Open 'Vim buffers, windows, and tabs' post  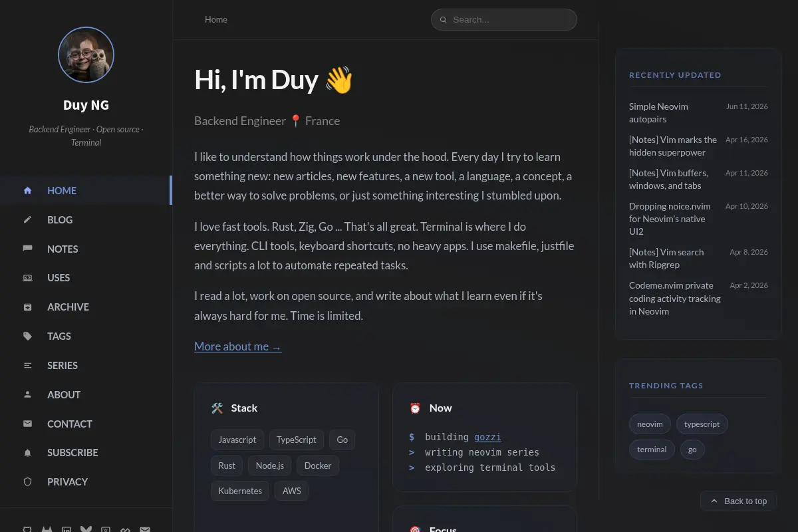click(674, 180)
